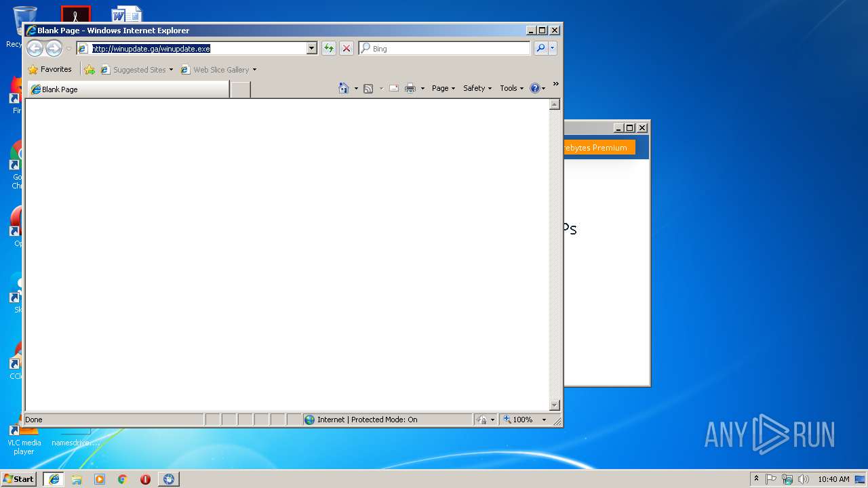868x488 pixels.
Task: Expand the Feeds dropdown arrow
Action: click(380, 88)
